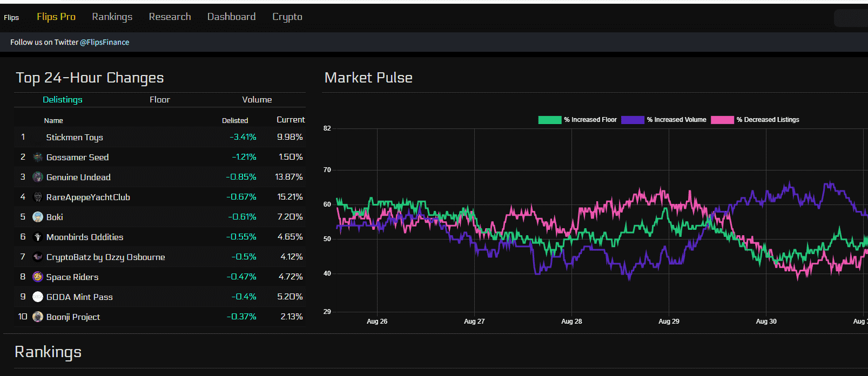Click the Boki collection avatar

pos(38,217)
